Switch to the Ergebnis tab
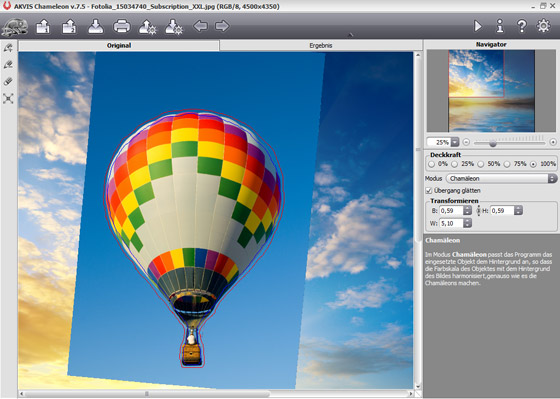The height and width of the screenshot is (399, 560). click(321, 45)
